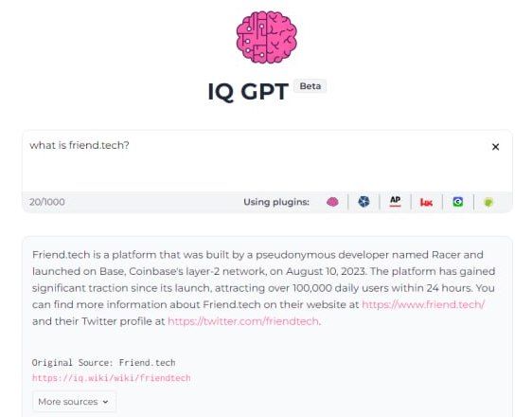Click the Beta badge next to the title
The image size is (532, 417).
click(310, 86)
